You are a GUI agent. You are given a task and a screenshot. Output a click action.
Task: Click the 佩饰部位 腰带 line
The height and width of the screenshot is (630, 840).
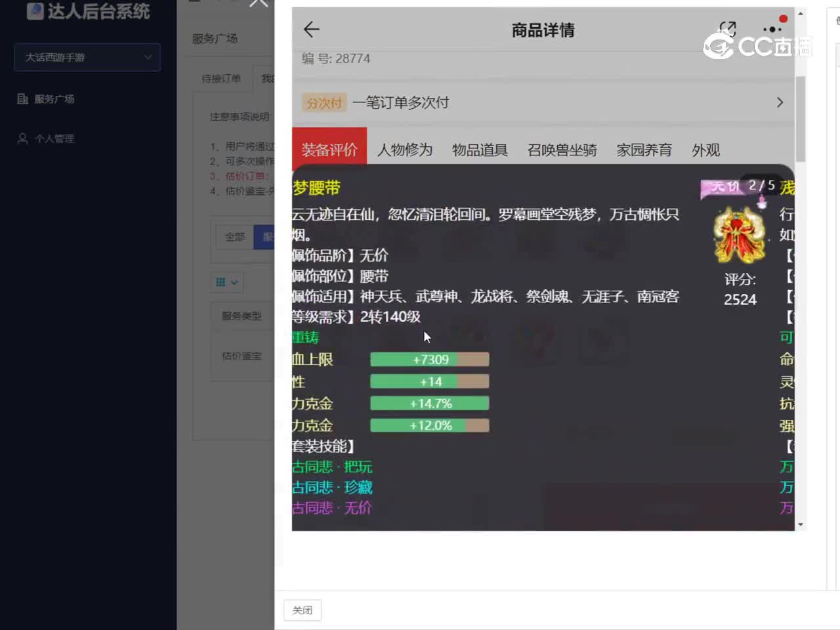click(341, 276)
